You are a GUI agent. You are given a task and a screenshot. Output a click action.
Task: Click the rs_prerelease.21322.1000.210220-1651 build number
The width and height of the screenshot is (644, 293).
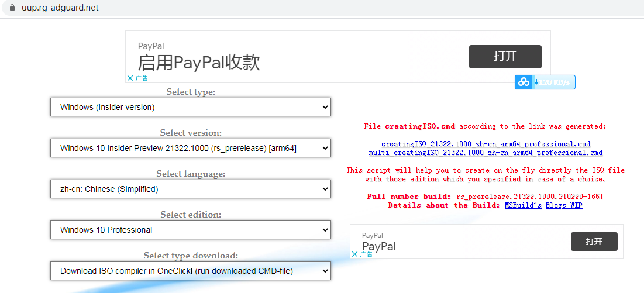coord(529,197)
